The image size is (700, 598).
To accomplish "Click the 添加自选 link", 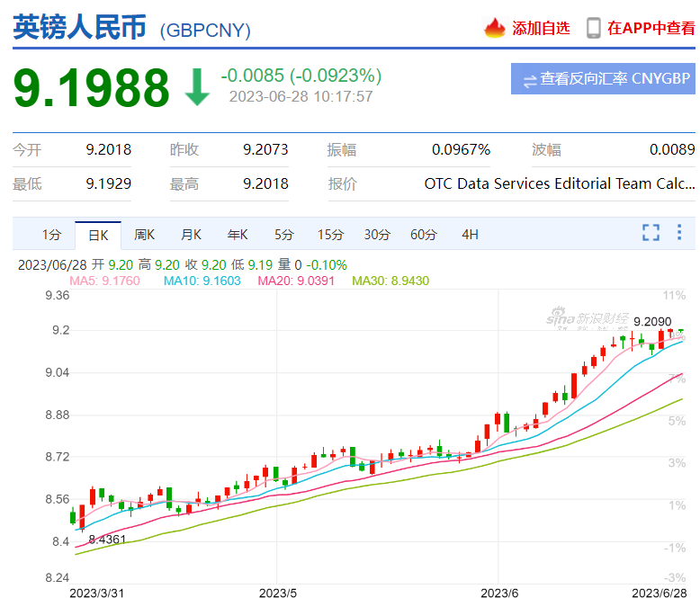I will pyautogui.click(x=541, y=28).
